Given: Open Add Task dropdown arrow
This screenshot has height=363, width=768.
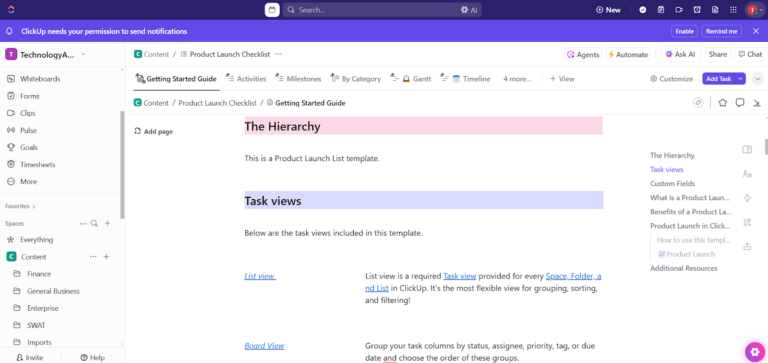Looking at the screenshot, I should tap(740, 78).
